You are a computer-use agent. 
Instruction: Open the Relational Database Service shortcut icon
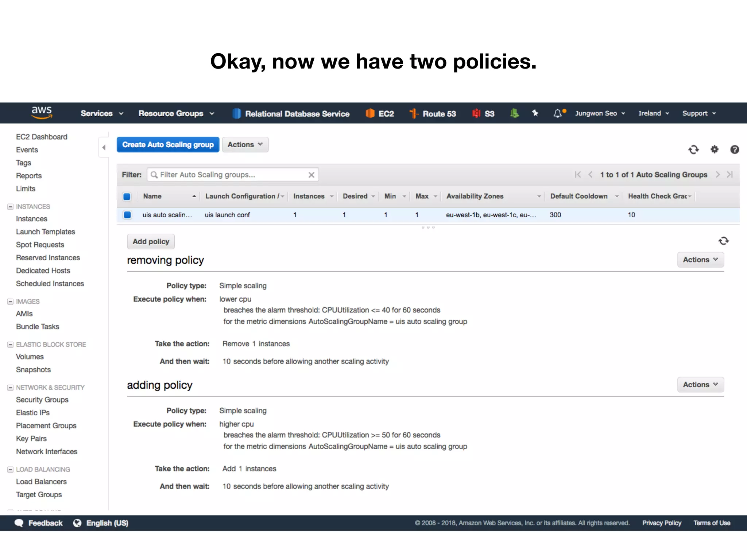pos(237,113)
